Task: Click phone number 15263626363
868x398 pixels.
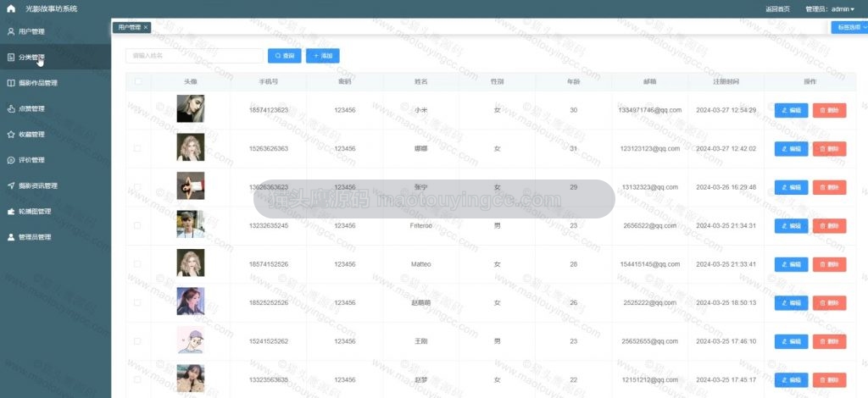Action: (269, 149)
